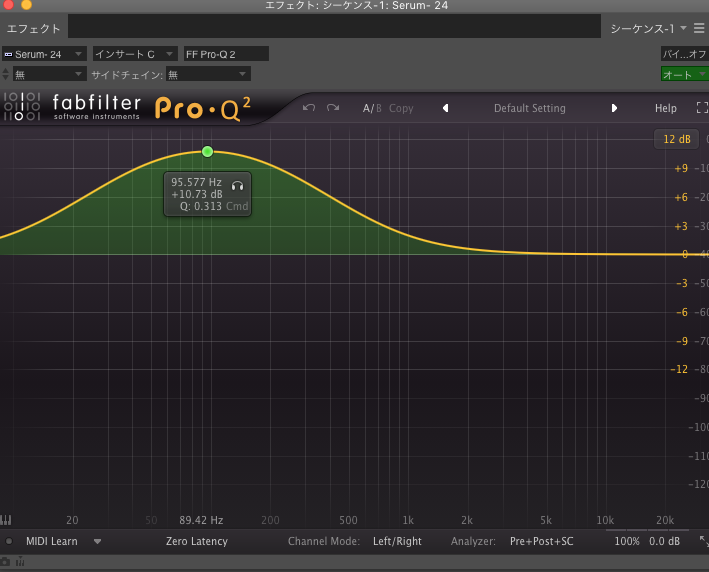The width and height of the screenshot is (709, 572).
Task: Open Analyzer Pre+Post+SC settings
Action: (x=541, y=541)
